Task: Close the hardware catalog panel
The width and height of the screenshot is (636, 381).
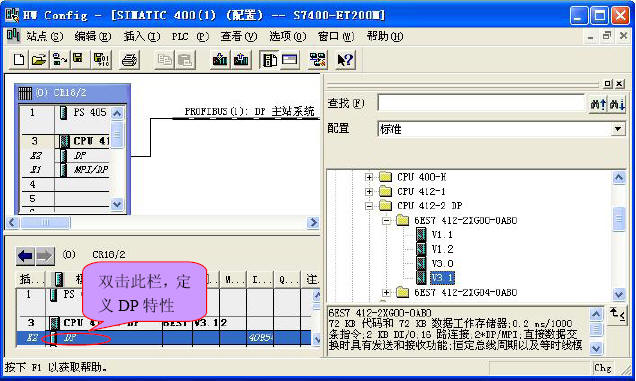Action: click(619, 84)
